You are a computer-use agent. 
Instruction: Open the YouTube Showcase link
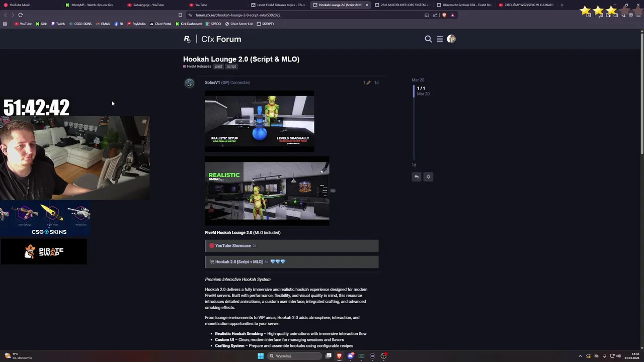coord(233,246)
